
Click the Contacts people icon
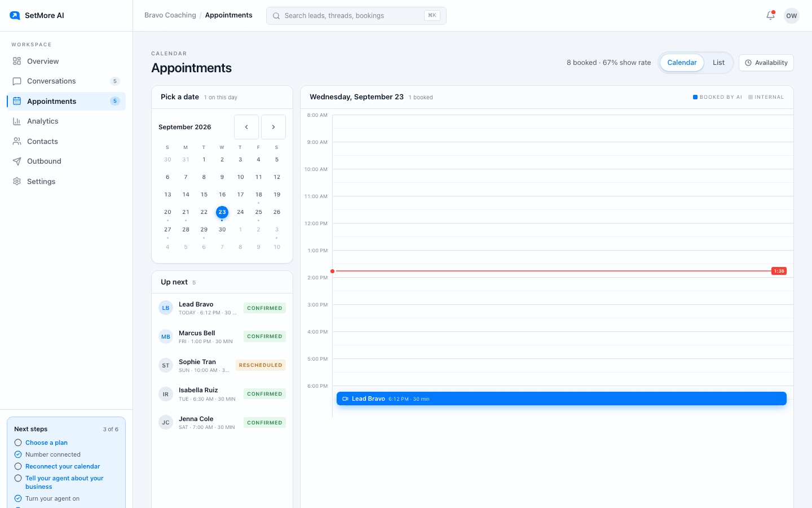pyautogui.click(x=17, y=142)
